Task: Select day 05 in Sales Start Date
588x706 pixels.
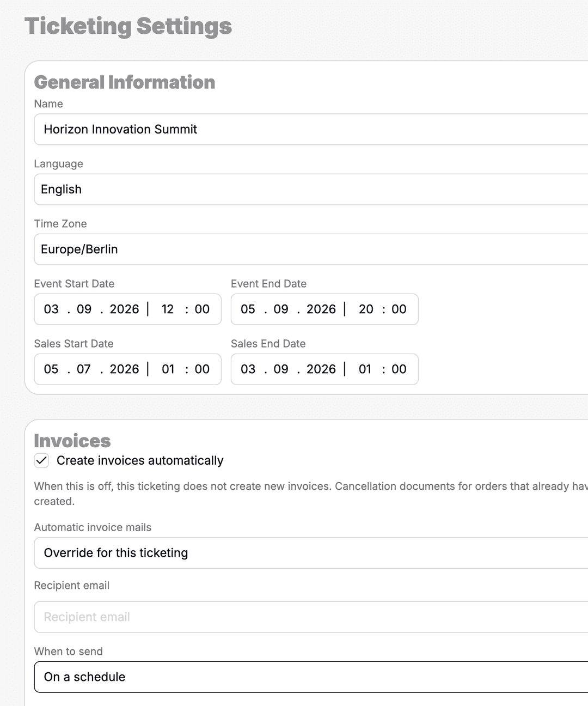Action: pos(51,369)
